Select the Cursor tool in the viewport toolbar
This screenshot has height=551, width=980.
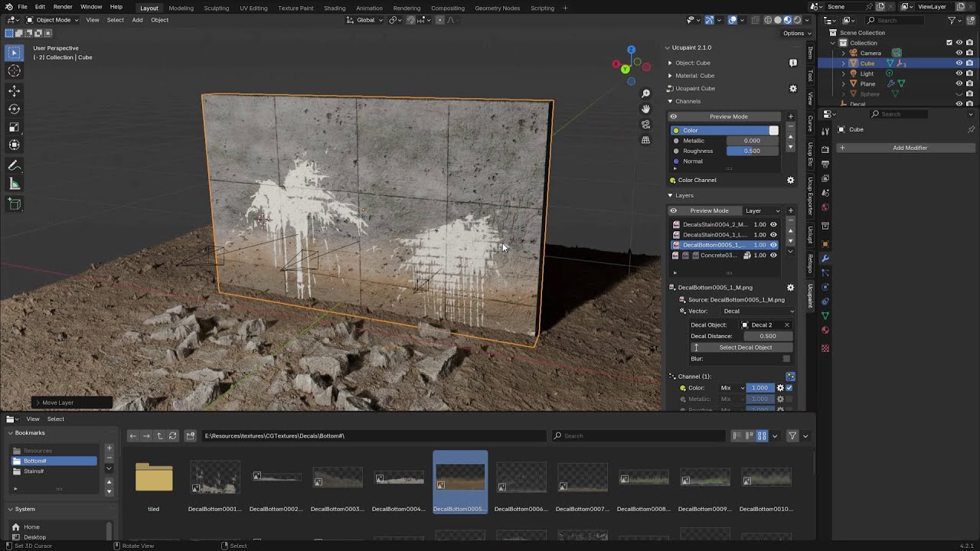pos(14,70)
